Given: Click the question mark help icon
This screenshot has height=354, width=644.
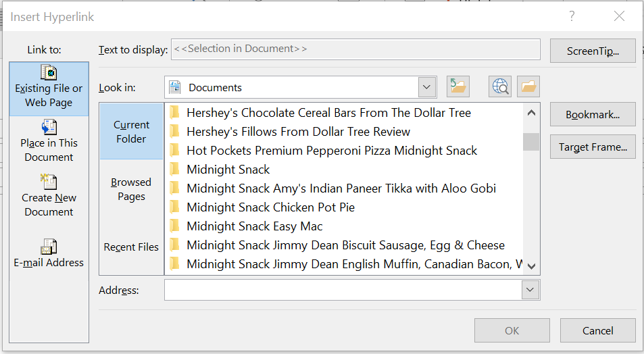Looking at the screenshot, I should [x=571, y=16].
